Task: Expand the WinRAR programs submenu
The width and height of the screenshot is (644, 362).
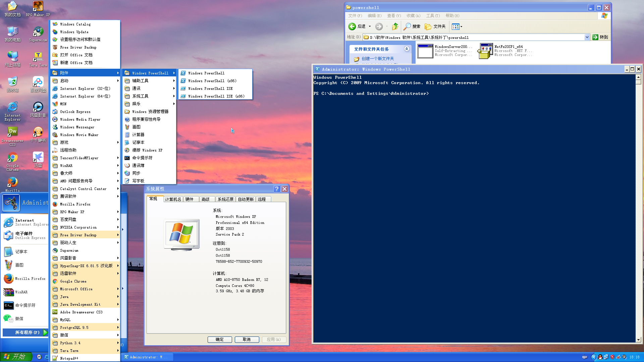Action: [86, 166]
